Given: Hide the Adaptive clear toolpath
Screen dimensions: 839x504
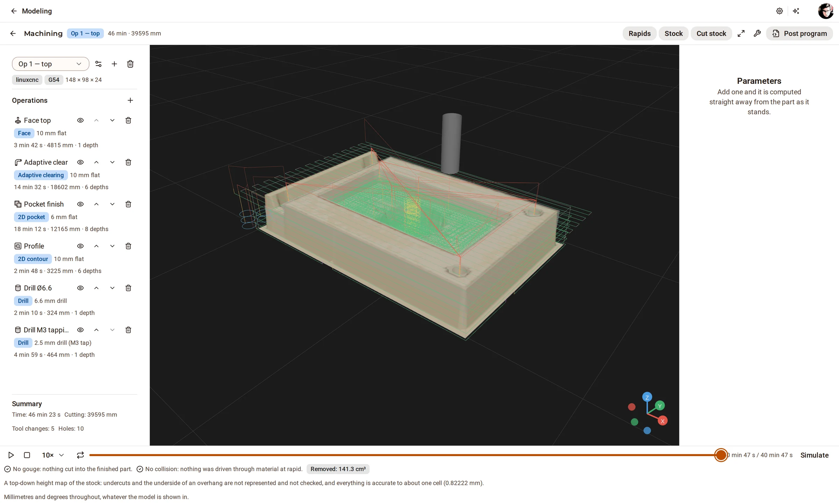Looking at the screenshot, I should (80, 162).
